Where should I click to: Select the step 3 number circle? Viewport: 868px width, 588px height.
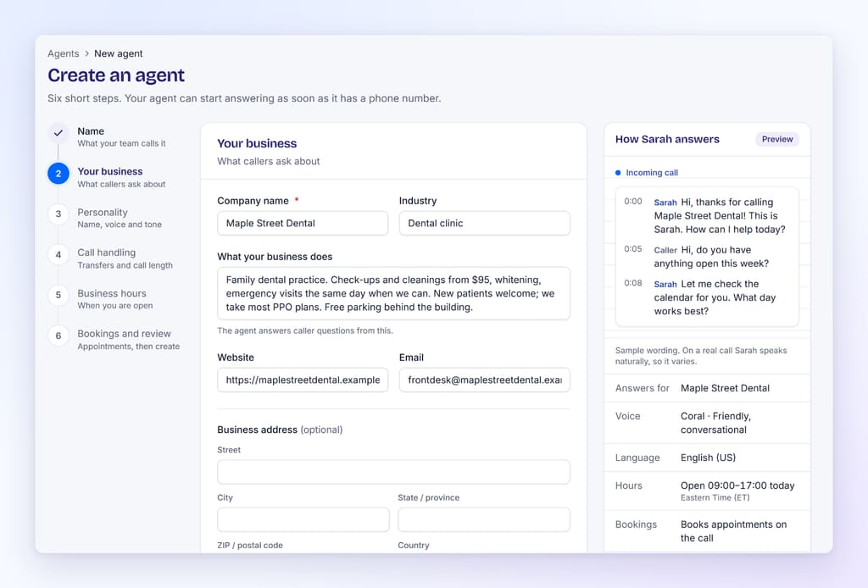coord(58,214)
